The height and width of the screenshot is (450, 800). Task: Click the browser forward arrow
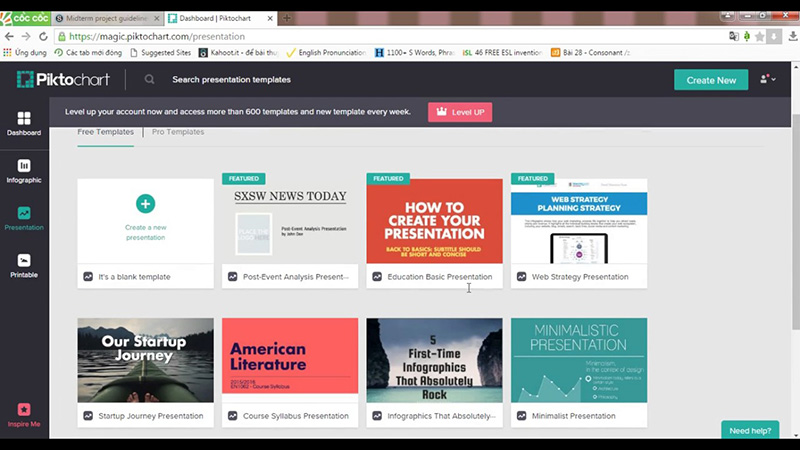tap(26, 36)
